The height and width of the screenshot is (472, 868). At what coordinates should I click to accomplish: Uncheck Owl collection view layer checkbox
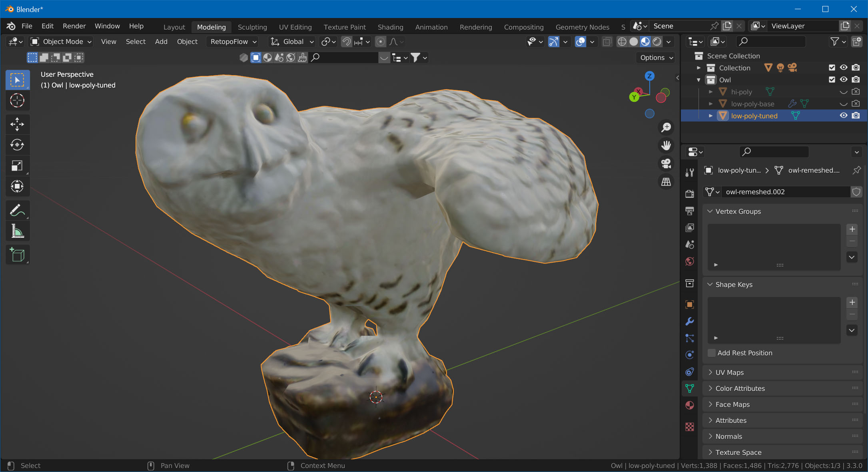(x=832, y=80)
